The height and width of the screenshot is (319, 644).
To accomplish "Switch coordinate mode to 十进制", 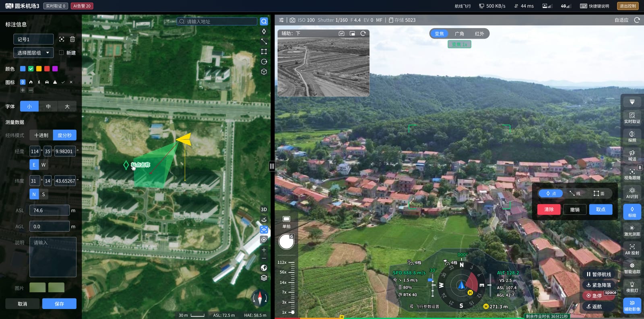I will tap(41, 135).
